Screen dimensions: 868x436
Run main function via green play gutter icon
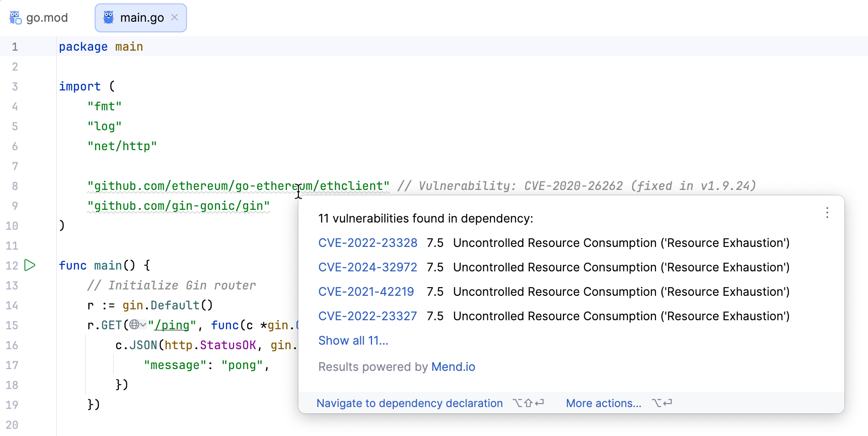coord(30,265)
